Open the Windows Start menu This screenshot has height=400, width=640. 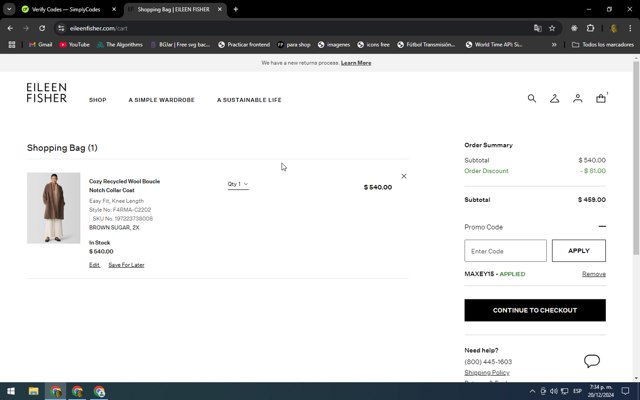pyautogui.click(x=11, y=391)
